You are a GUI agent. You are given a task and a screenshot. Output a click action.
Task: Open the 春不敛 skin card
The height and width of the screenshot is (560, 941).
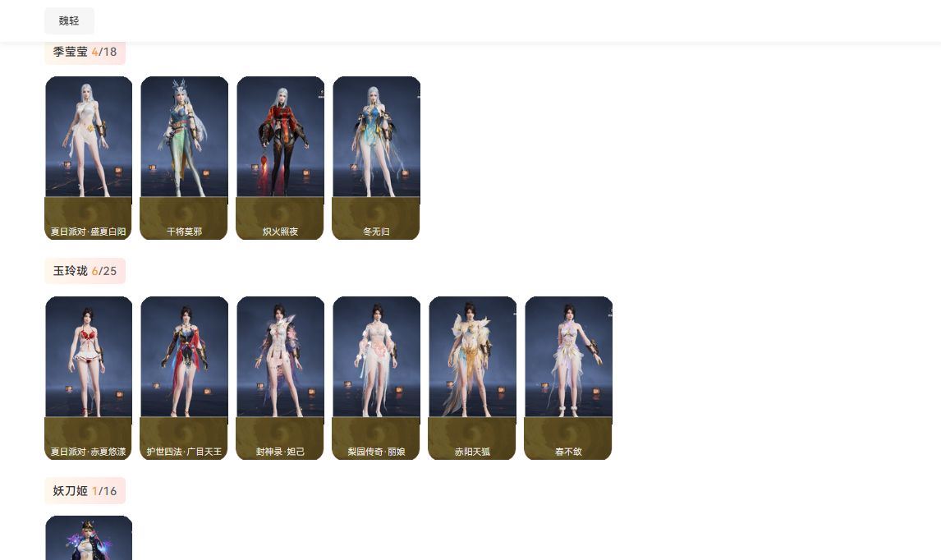[x=568, y=379]
